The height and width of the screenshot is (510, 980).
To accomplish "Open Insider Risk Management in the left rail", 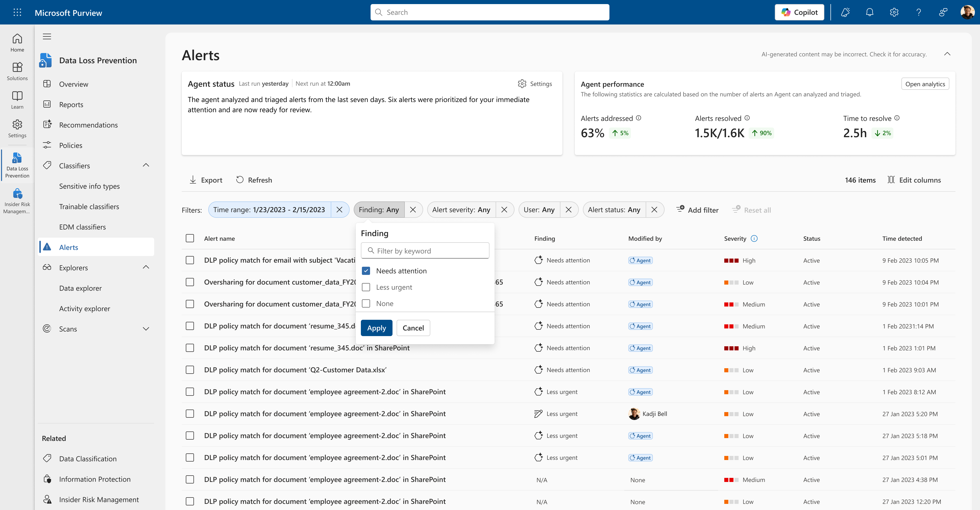I will tap(17, 201).
